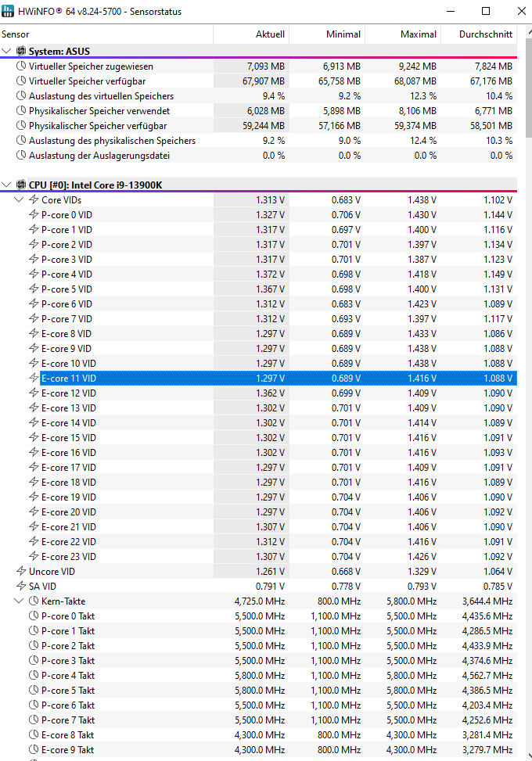
Task: Click the lightning icon of P-core 7 VID
Action: [34, 318]
